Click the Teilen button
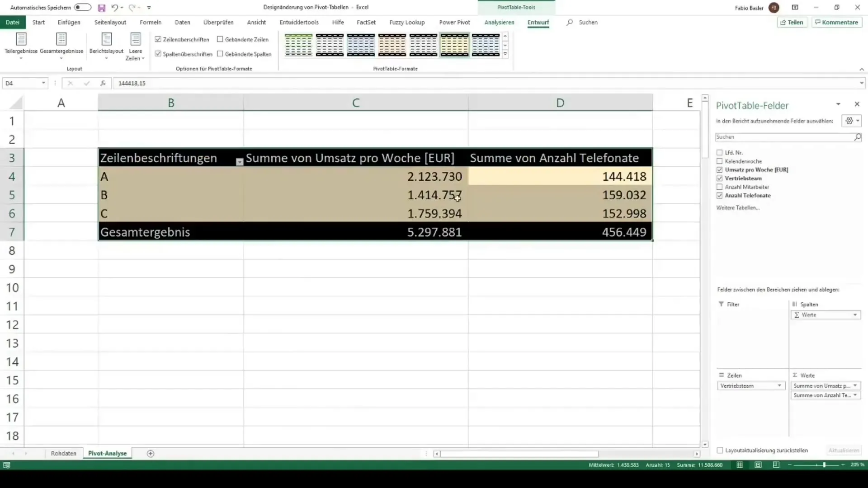 792,22
